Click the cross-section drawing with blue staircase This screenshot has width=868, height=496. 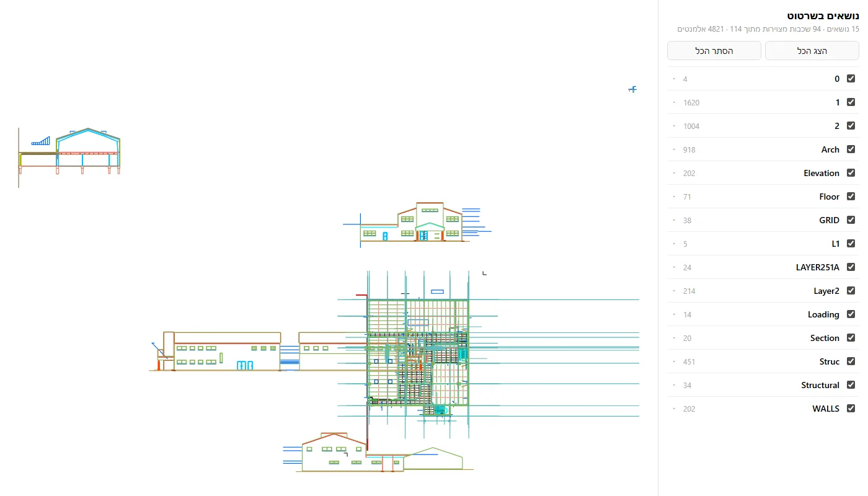[69, 156]
